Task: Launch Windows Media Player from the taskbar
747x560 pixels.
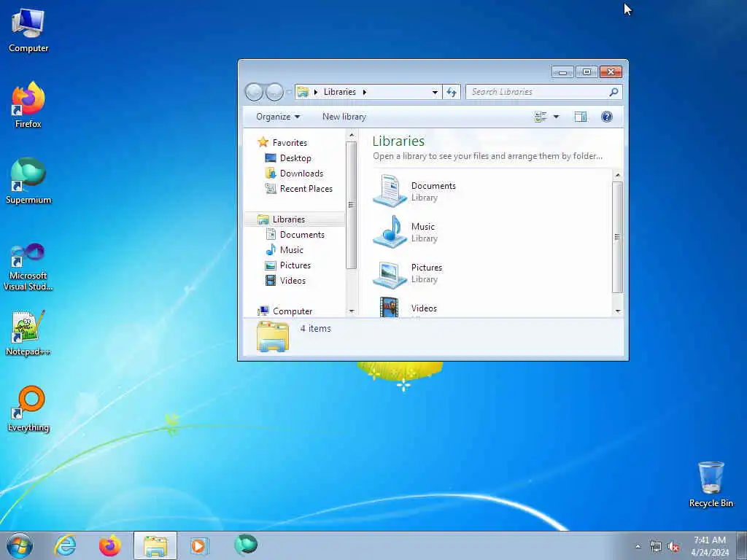Action: 198,545
